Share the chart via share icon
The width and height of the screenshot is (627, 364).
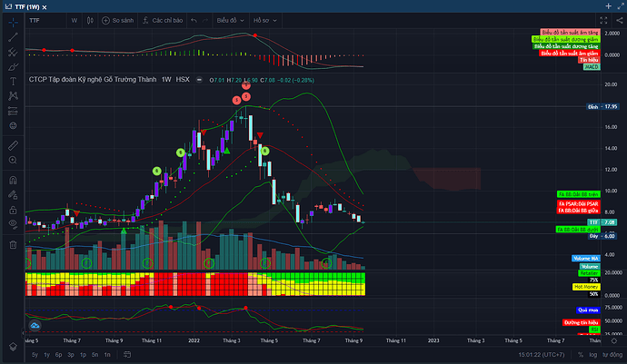620,20
